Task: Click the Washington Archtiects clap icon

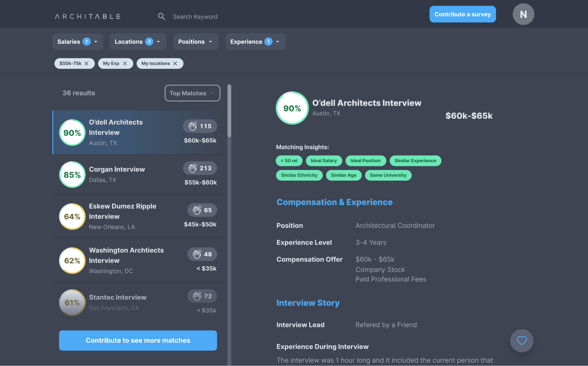Action: point(198,254)
